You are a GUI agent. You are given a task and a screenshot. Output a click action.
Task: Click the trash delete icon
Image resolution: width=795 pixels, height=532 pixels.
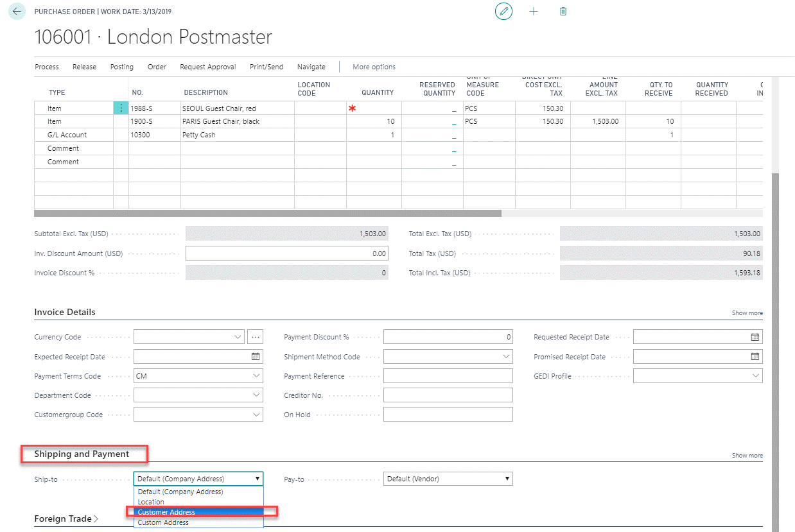click(563, 12)
